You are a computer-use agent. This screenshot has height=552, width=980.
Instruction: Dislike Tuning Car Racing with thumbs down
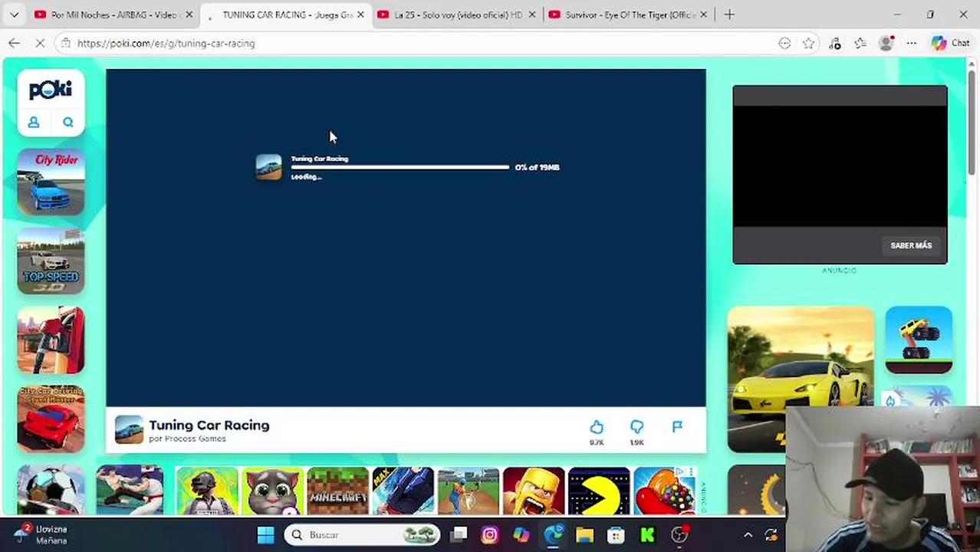pos(636,427)
